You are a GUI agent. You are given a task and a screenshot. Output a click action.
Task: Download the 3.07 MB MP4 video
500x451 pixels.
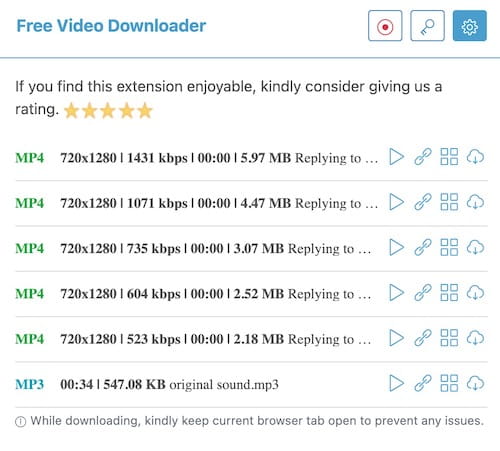(475, 247)
